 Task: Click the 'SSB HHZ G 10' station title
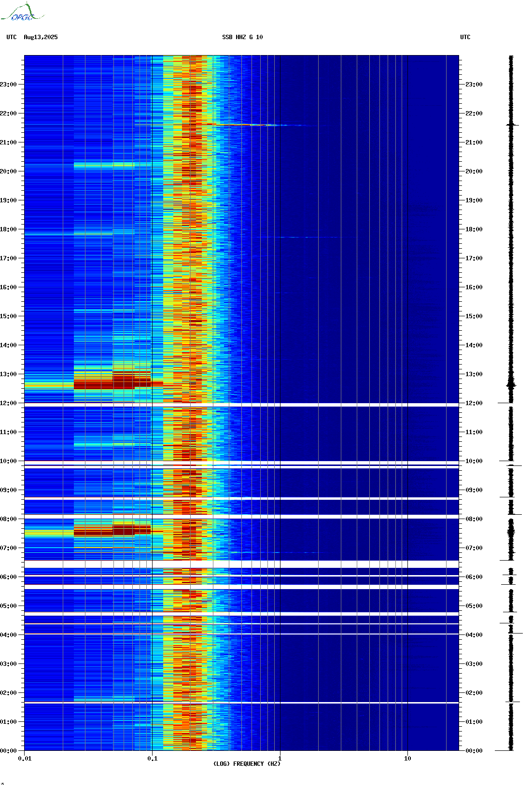[242, 37]
